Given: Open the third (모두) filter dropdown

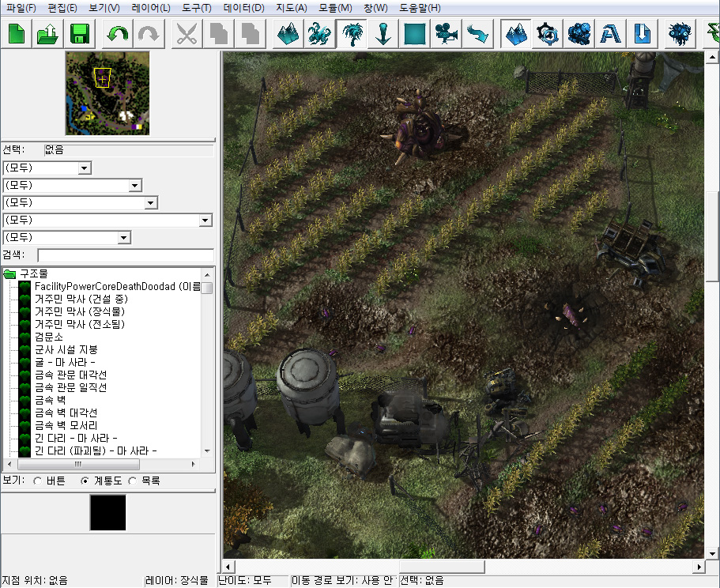Looking at the screenshot, I should [151, 203].
